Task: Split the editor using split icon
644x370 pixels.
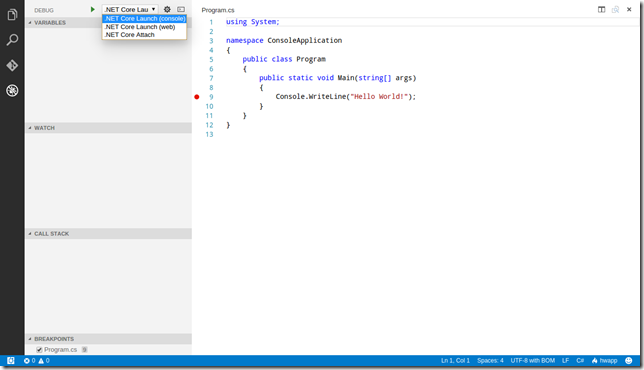Action: click(x=601, y=9)
